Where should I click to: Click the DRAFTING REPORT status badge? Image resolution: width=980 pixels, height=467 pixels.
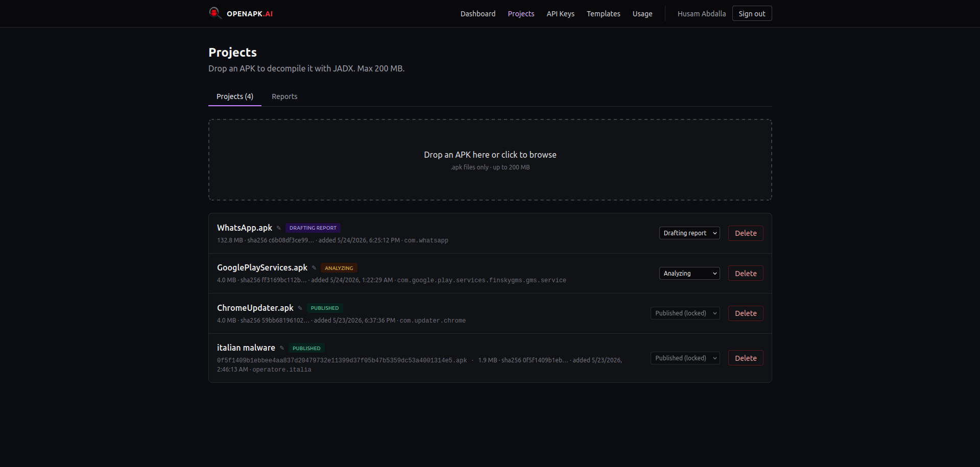[x=313, y=228]
